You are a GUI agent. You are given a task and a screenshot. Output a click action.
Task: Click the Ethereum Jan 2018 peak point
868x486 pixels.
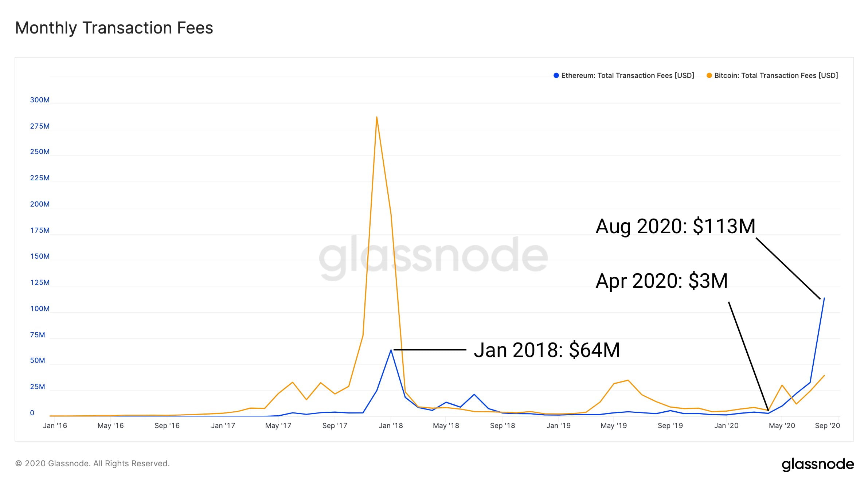pyautogui.click(x=391, y=350)
